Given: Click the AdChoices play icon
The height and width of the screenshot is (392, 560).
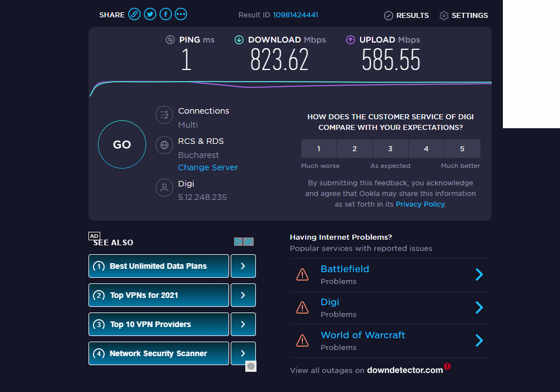Looking at the screenshot, I should coord(238,242).
